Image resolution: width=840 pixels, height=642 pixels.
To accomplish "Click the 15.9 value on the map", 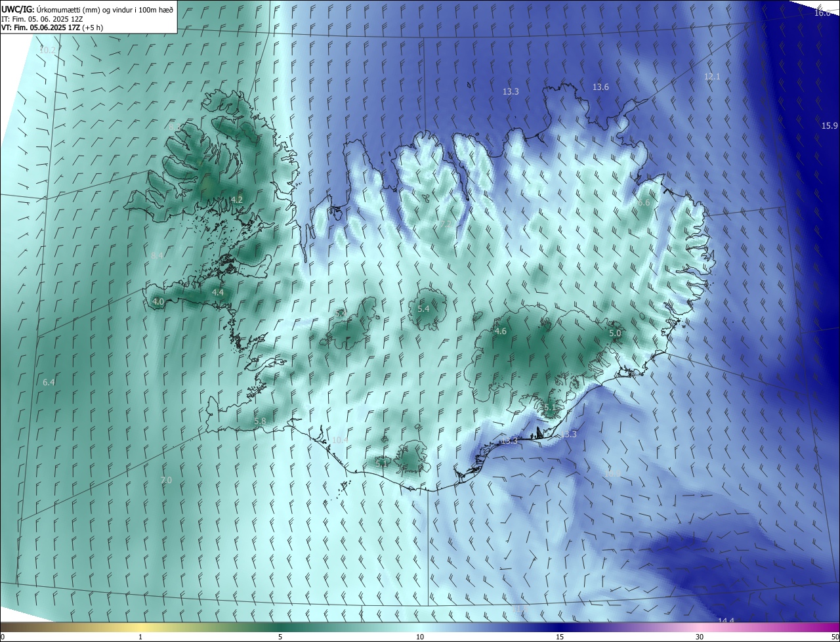I will click(x=830, y=126).
